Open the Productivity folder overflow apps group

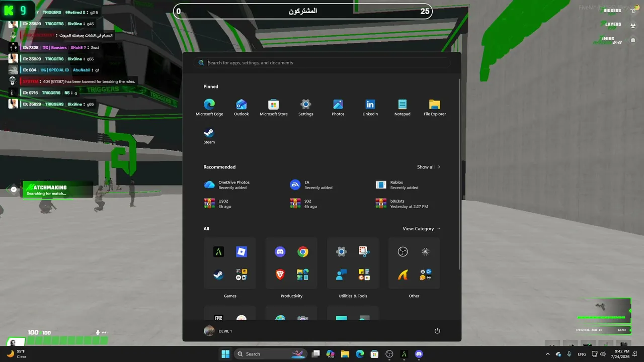303,275
